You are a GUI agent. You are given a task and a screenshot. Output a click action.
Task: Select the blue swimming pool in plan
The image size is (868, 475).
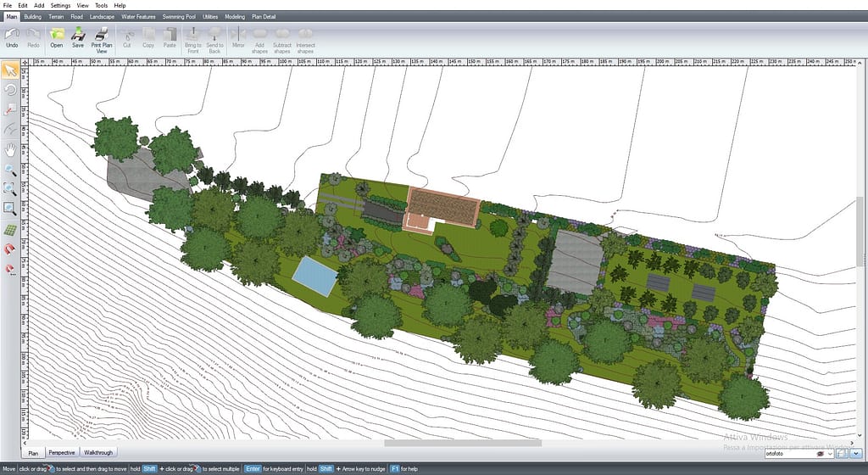pos(314,277)
